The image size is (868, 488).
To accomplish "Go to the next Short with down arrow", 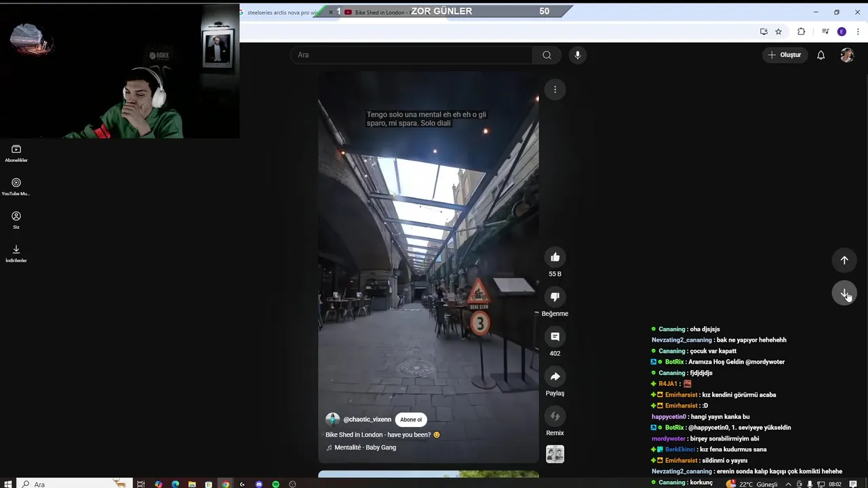I will point(844,293).
